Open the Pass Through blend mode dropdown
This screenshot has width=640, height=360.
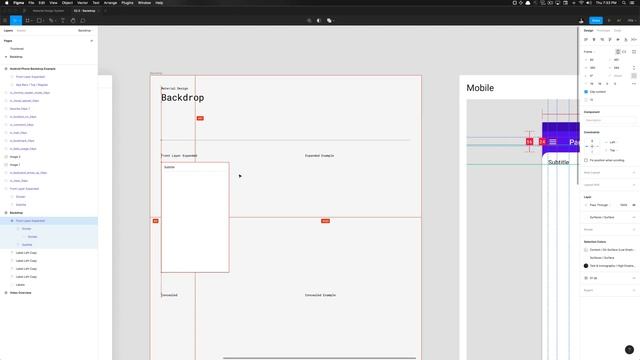tap(597, 205)
